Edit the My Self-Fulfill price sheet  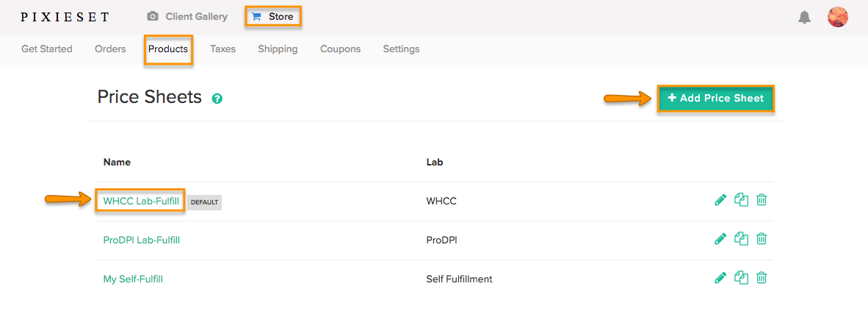click(x=720, y=277)
